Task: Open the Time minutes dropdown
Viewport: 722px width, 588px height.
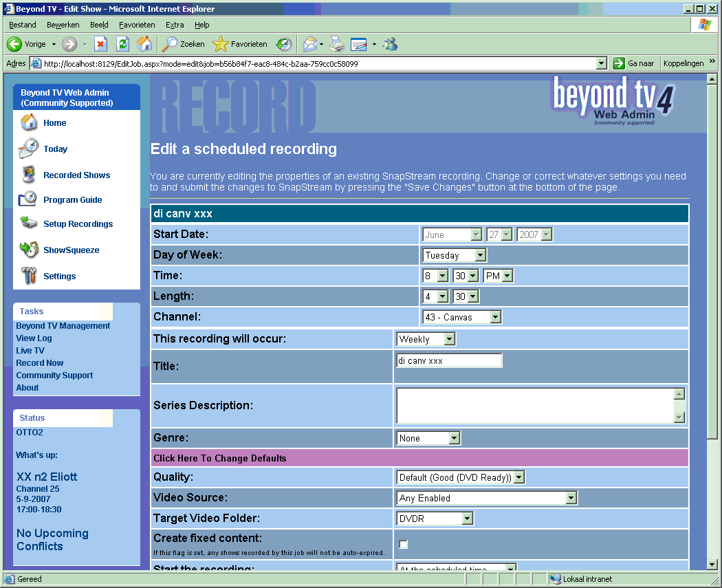Action: [x=466, y=276]
